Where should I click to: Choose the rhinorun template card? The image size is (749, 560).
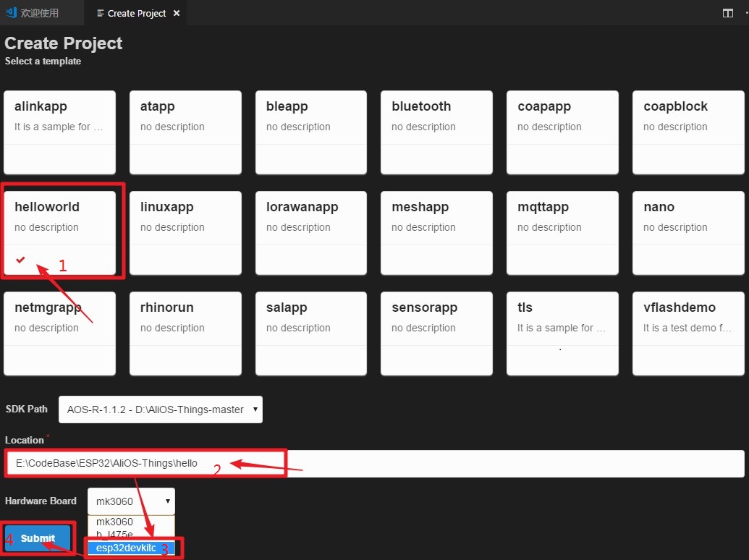pyautogui.click(x=185, y=334)
